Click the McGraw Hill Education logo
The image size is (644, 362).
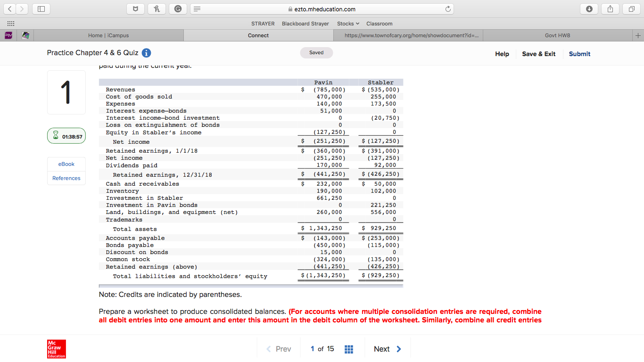tap(56, 349)
